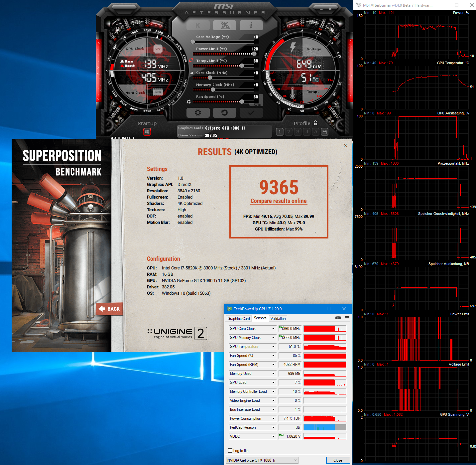Screen dimensions: 476x465
Task: Expand the GPU Memory Clock sensor dropdown
Action: (274, 338)
